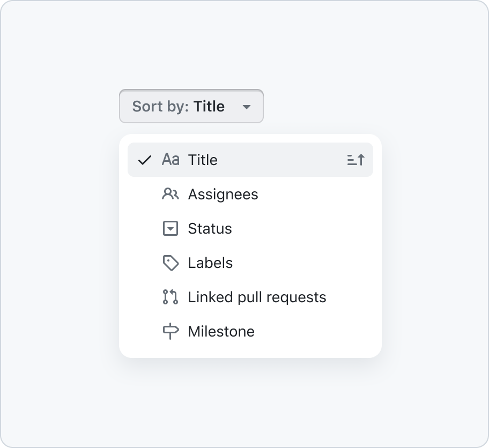Click the bold Title text in button
This screenshot has width=489, height=448.
click(209, 106)
